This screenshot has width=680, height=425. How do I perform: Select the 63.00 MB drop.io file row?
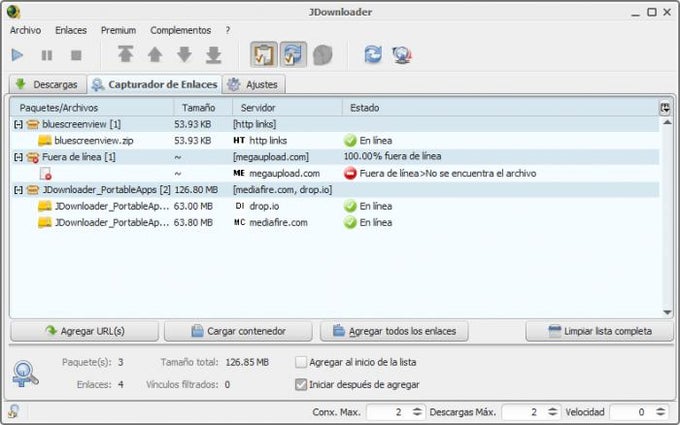pyautogui.click(x=334, y=206)
